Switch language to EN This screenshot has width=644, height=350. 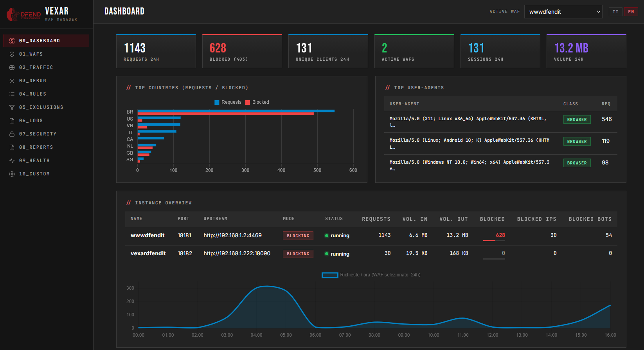pyautogui.click(x=631, y=12)
